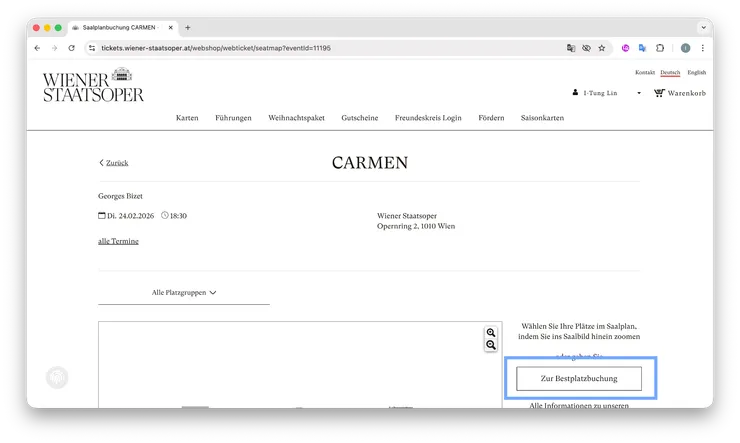This screenshot has height=443, width=740.
Task: Switch language to Deutsch
Action: point(670,72)
